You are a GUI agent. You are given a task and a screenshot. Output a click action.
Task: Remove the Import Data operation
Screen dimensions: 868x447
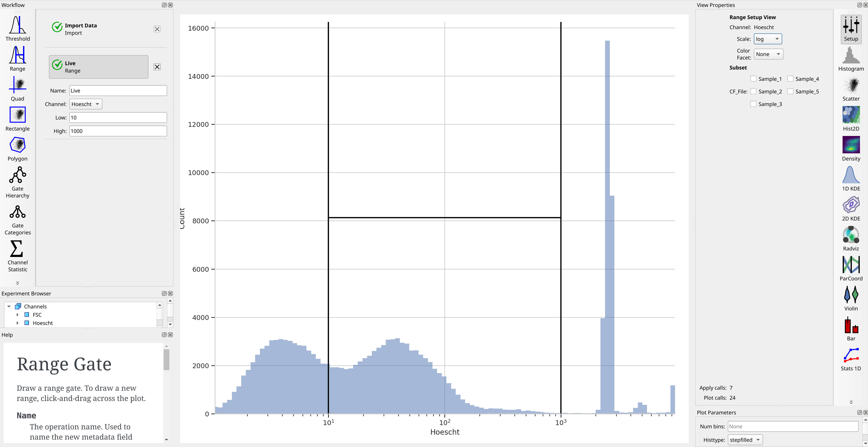coord(157,29)
